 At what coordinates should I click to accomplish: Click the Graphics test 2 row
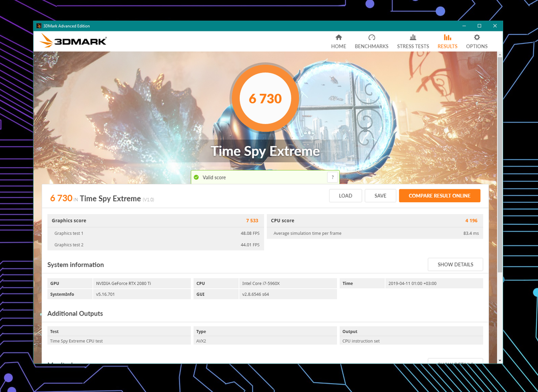point(156,245)
